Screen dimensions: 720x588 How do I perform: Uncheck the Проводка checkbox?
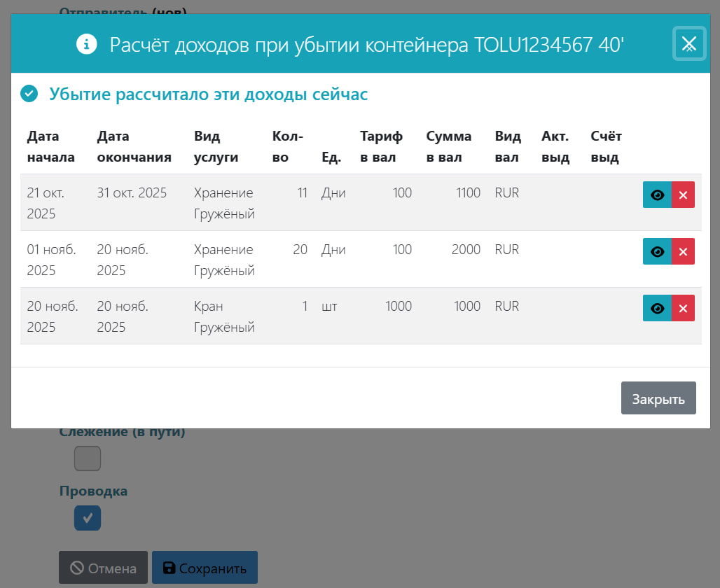(88, 518)
